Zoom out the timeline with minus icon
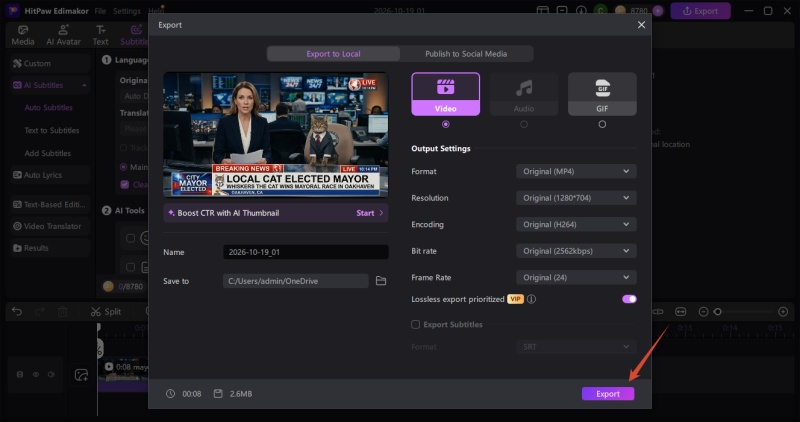The image size is (800, 422). [703, 311]
